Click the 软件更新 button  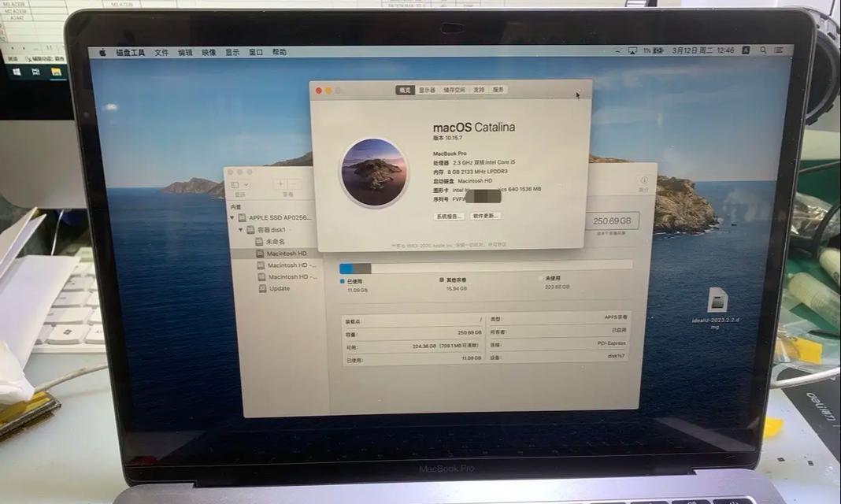point(485,216)
